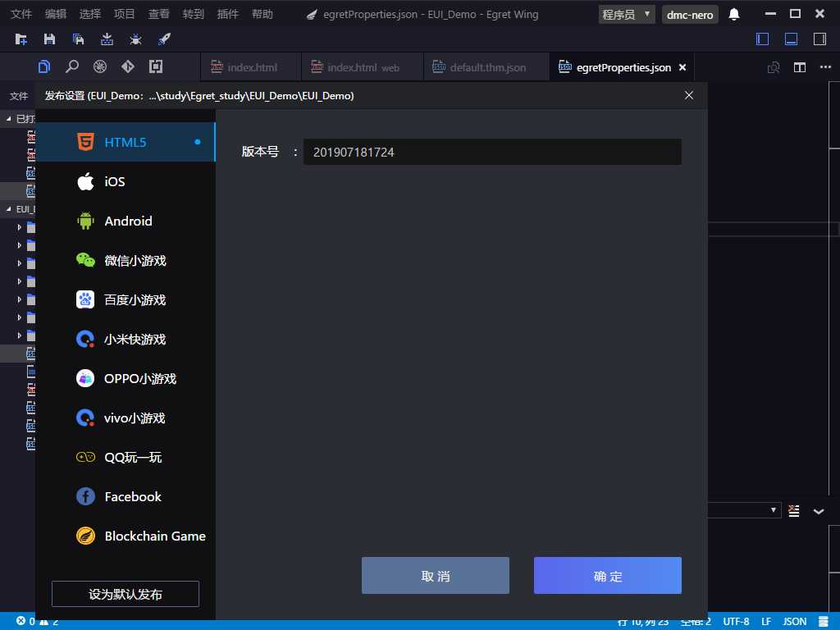Open the 程序员 role dropdown

click(627, 15)
